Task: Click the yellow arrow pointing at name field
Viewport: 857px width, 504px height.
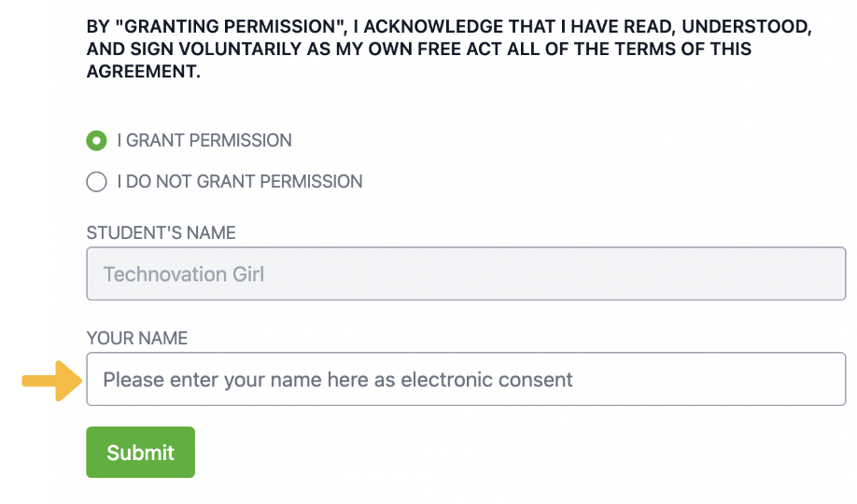Action: [x=52, y=380]
